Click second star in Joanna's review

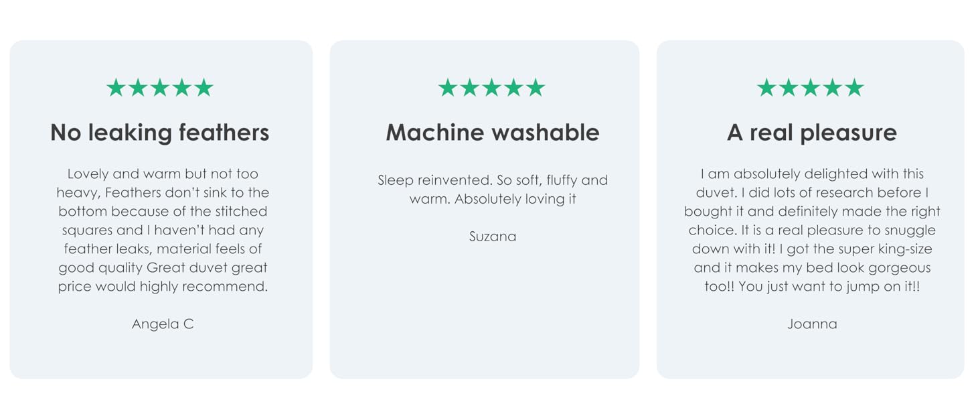[789, 88]
